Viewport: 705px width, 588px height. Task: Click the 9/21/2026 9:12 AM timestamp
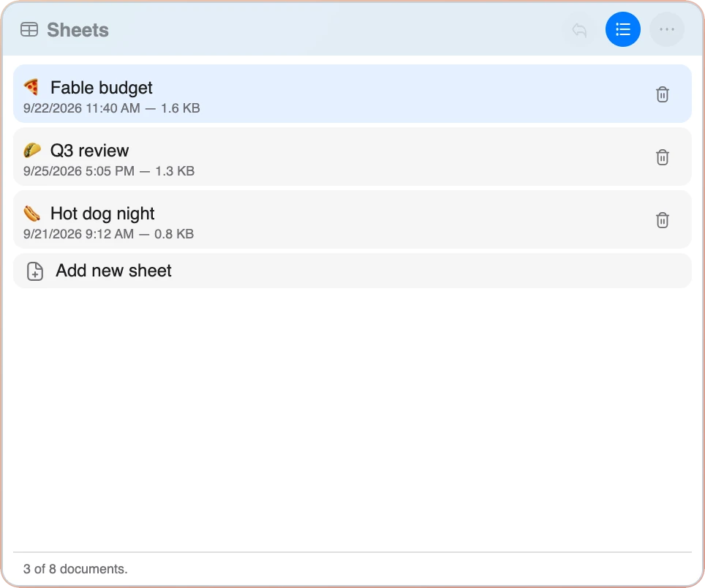tap(78, 234)
